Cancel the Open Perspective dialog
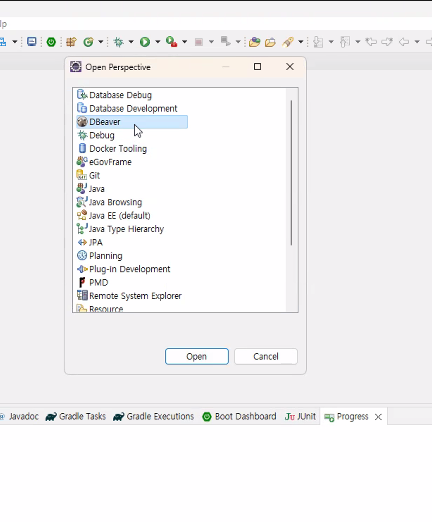432x523 pixels. 266,357
